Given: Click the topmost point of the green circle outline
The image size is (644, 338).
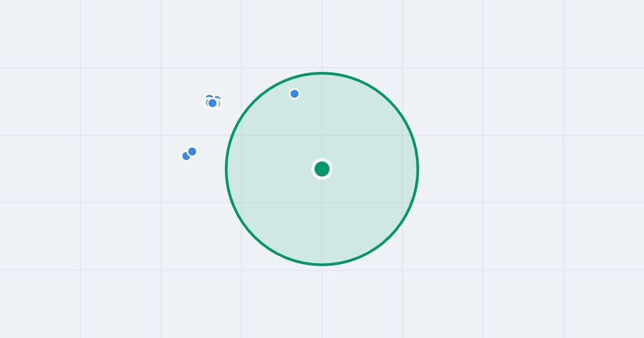Looking at the screenshot, I should pos(322,73).
